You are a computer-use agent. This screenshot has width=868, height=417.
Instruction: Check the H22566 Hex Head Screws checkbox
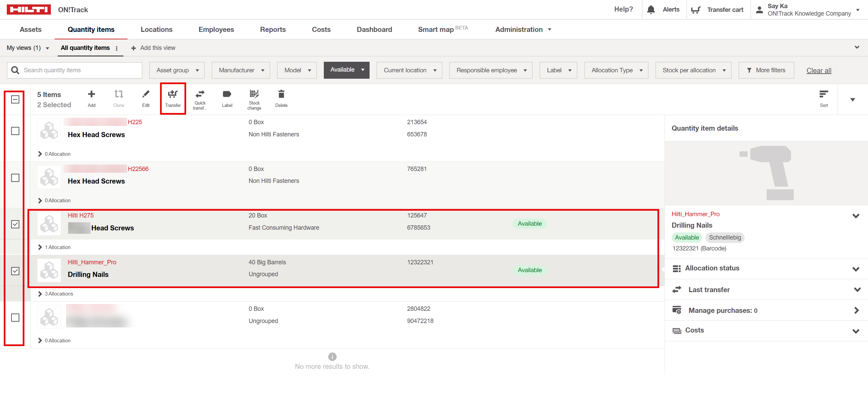(x=15, y=178)
